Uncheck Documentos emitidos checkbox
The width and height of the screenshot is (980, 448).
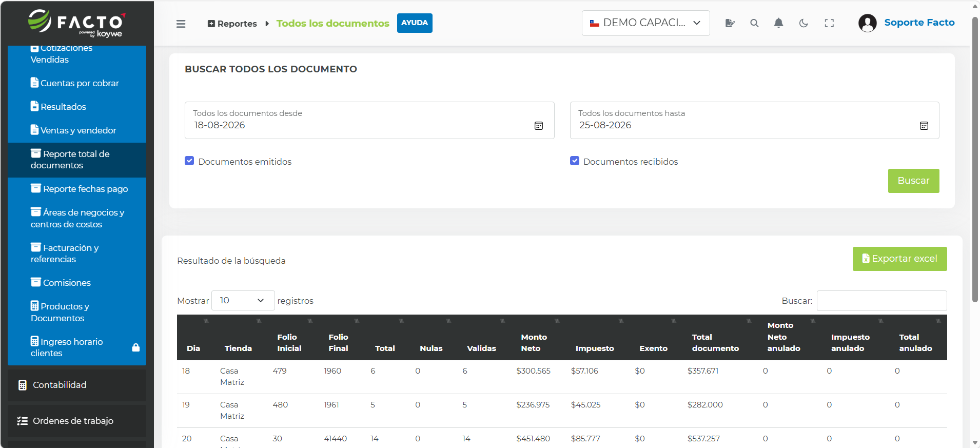pyautogui.click(x=189, y=161)
